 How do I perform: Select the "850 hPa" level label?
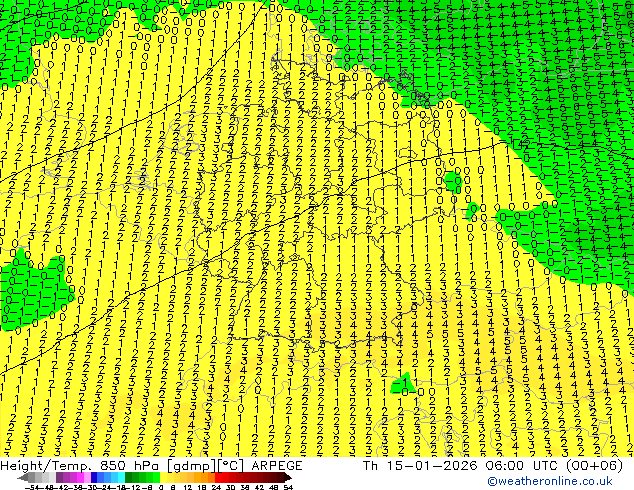129,466
